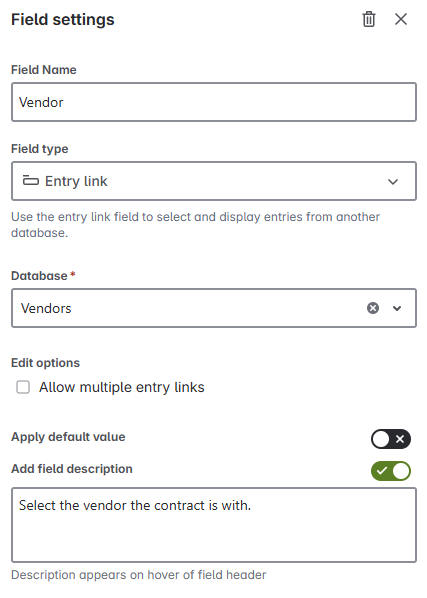Image resolution: width=427 pixels, height=598 pixels.
Task: Clear the selected Vendors database
Action: (x=373, y=308)
